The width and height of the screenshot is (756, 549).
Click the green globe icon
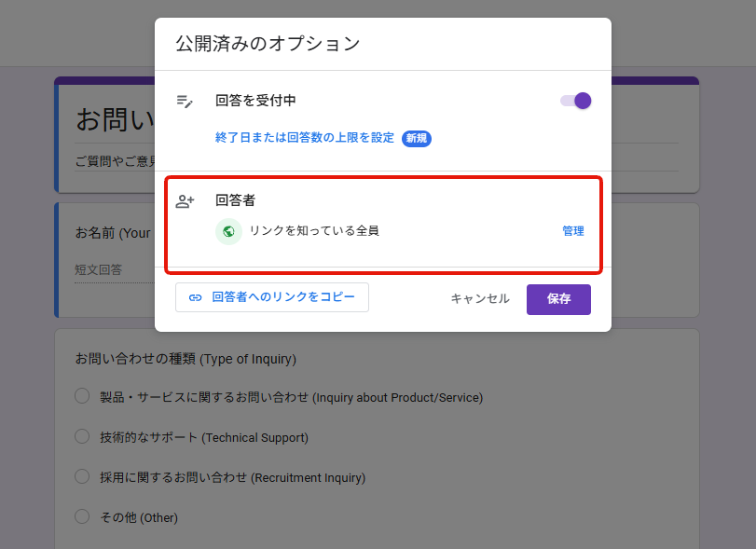(228, 231)
